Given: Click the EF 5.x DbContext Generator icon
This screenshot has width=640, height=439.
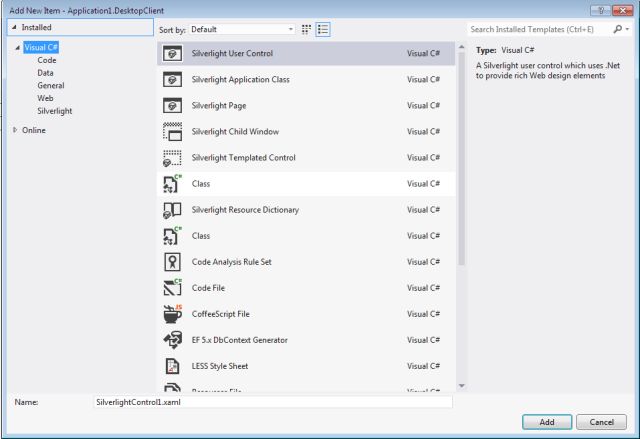Looking at the screenshot, I should pos(172,340).
